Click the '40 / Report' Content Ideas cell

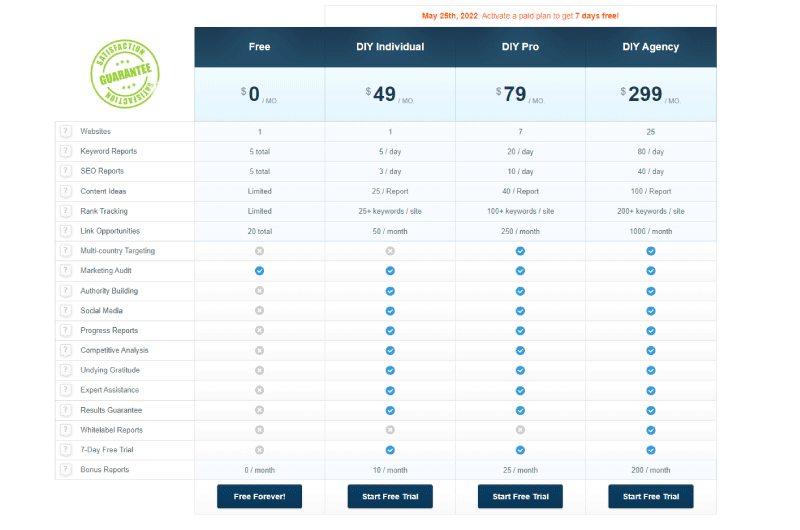(x=520, y=191)
